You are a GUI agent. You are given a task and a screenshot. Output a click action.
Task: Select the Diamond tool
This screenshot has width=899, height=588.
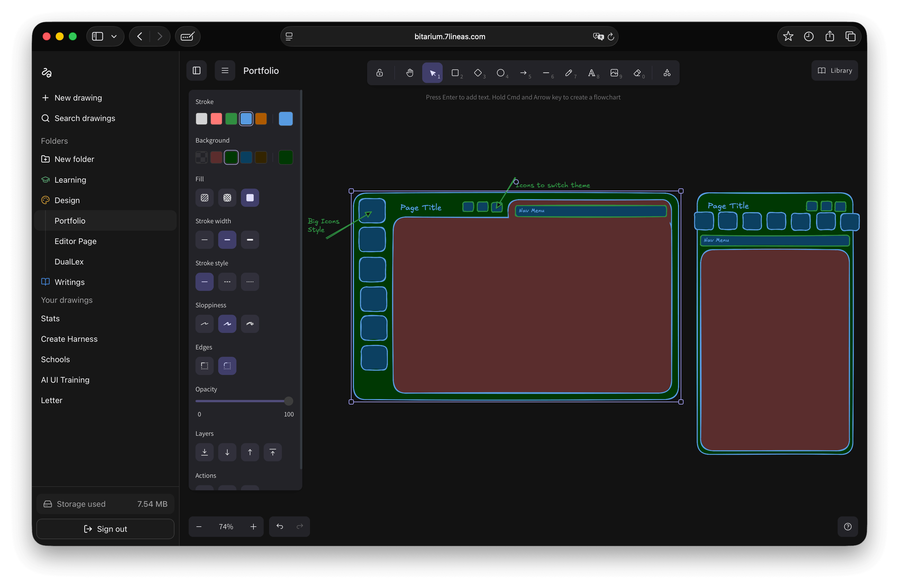tap(478, 72)
